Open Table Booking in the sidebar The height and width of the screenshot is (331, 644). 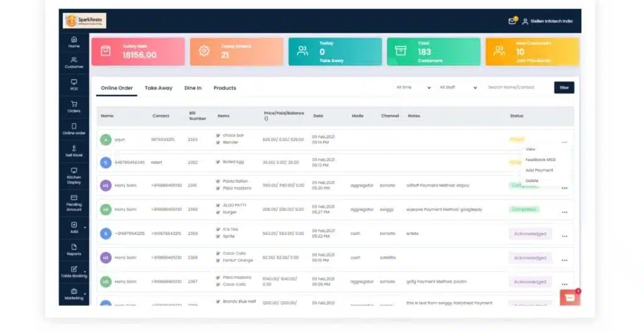(74, 272)
